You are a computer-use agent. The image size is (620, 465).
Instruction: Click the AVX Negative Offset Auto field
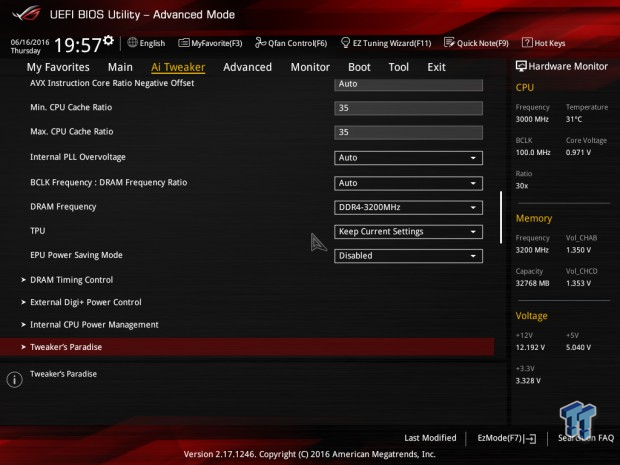point(408,84)
